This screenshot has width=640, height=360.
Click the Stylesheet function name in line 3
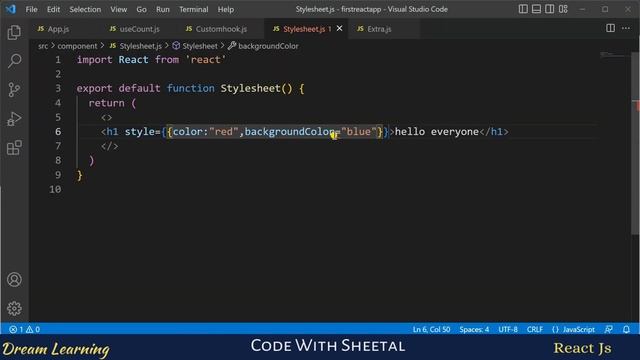(x=251, y=88)
